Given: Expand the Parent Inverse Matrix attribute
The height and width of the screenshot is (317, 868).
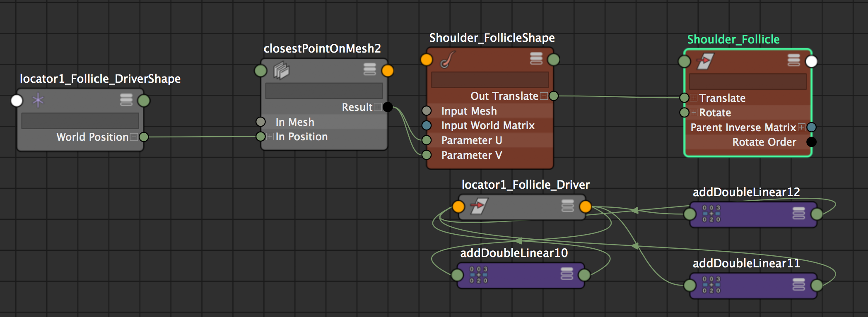Looking at the screenshot, I should click(x=802, y=127).
